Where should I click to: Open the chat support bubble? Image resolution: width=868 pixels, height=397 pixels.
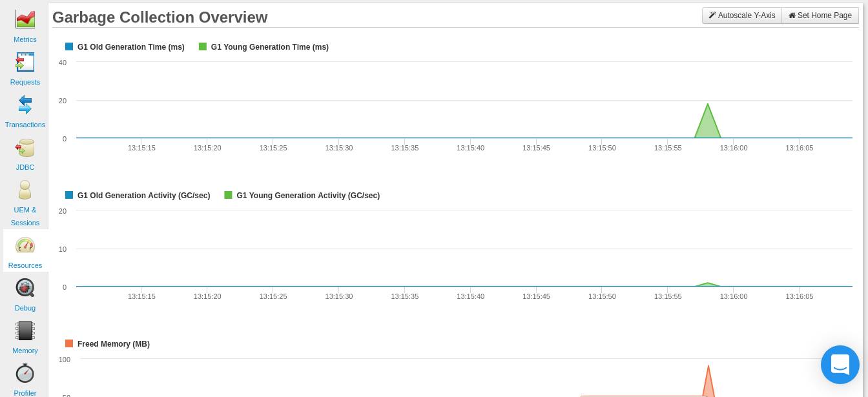pos(840,365)
